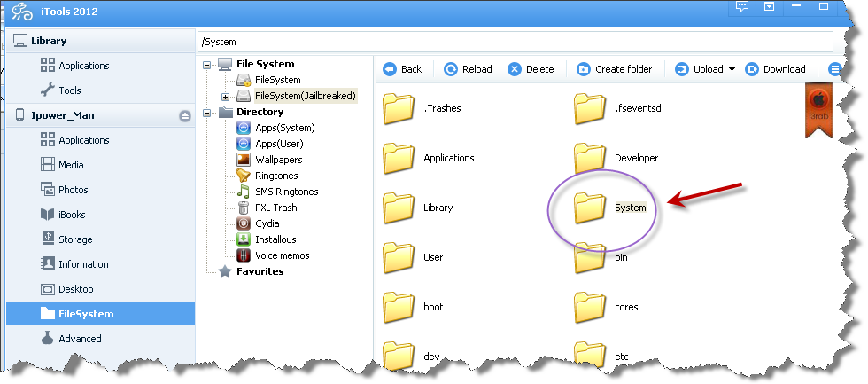Open the device Information section
This screenshot has width=868, height=384.
74,264
